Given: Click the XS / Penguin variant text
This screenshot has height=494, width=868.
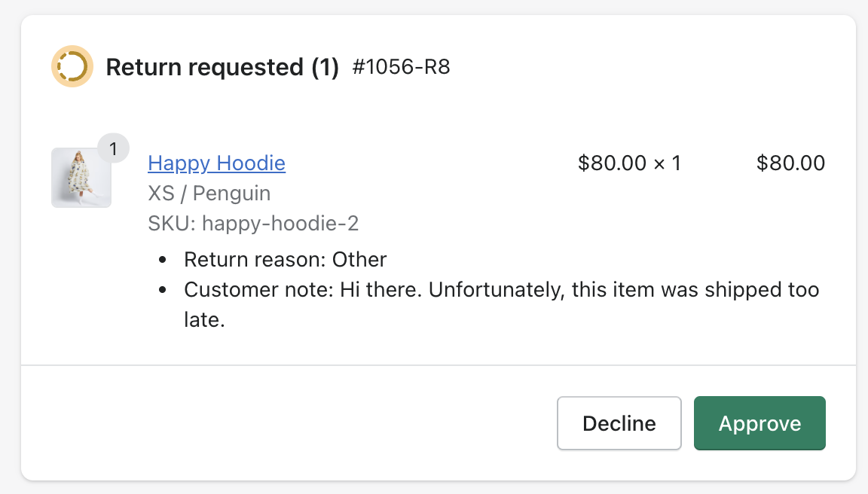Looking at the screenshot, I should tap(209, 193).
